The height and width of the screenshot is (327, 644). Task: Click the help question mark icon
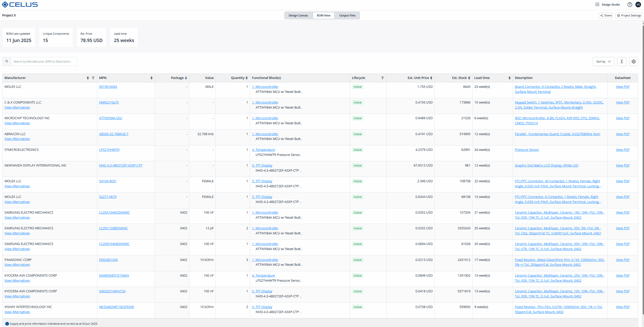[630, 5]
